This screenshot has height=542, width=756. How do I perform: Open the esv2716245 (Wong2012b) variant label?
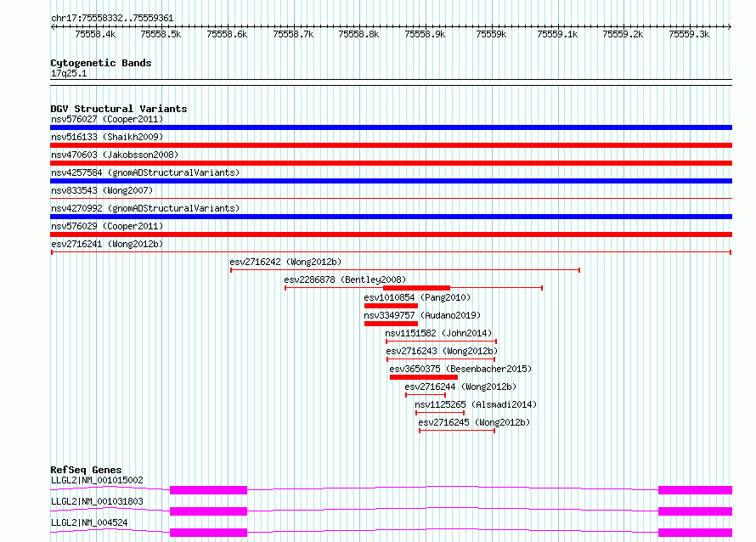(x=474, y=422)
